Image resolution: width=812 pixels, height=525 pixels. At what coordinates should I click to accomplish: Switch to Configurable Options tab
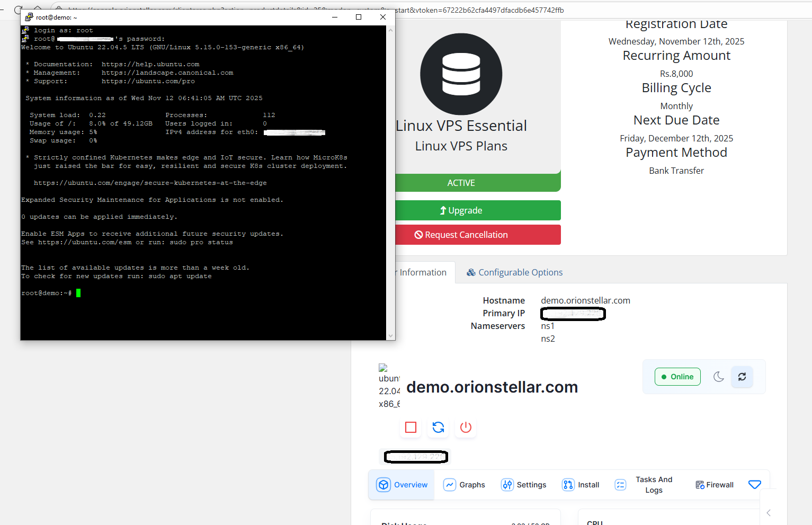514,272
